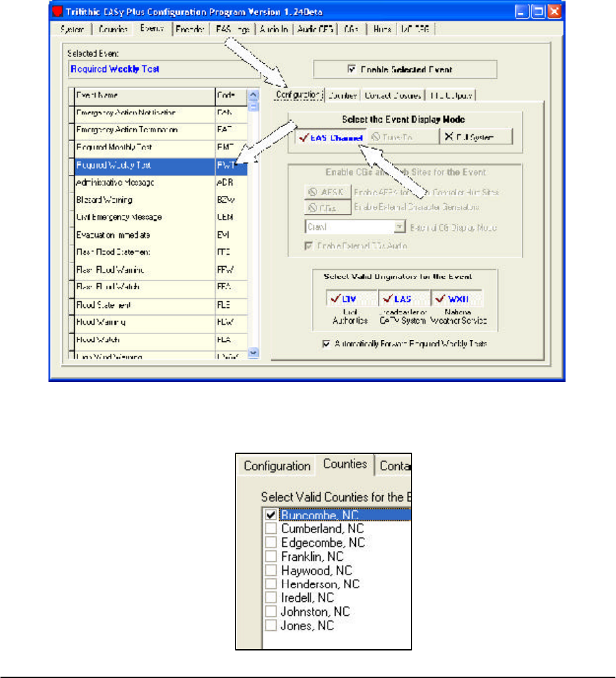
Task: Click the Trilithic app icon in title bar
Action: coord(58,11)
